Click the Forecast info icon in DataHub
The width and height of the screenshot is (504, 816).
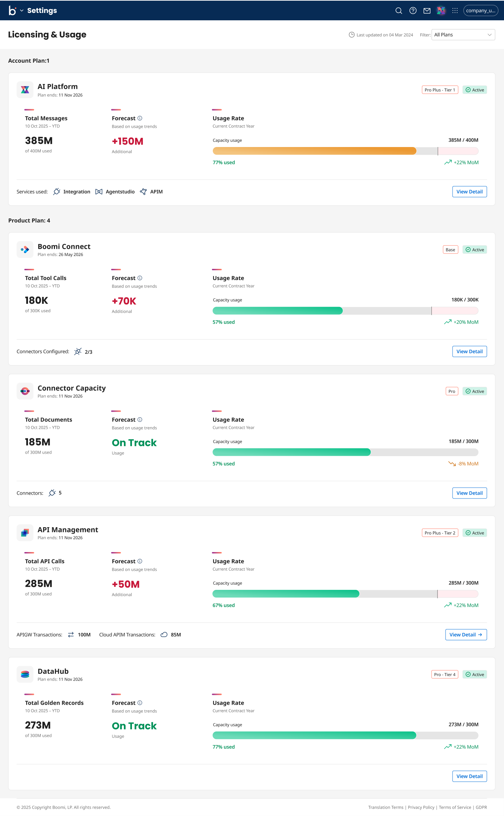click(x=140, y=703)
